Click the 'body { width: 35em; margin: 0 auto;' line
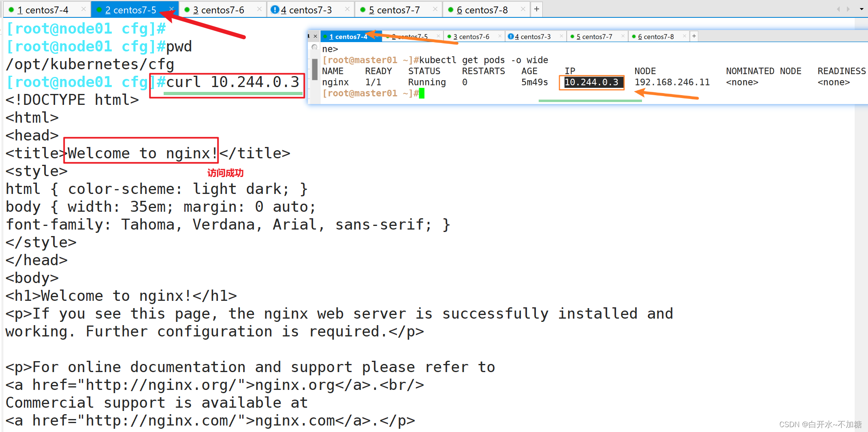The width and height of the screenshot is (868, 432). point(161,207)
